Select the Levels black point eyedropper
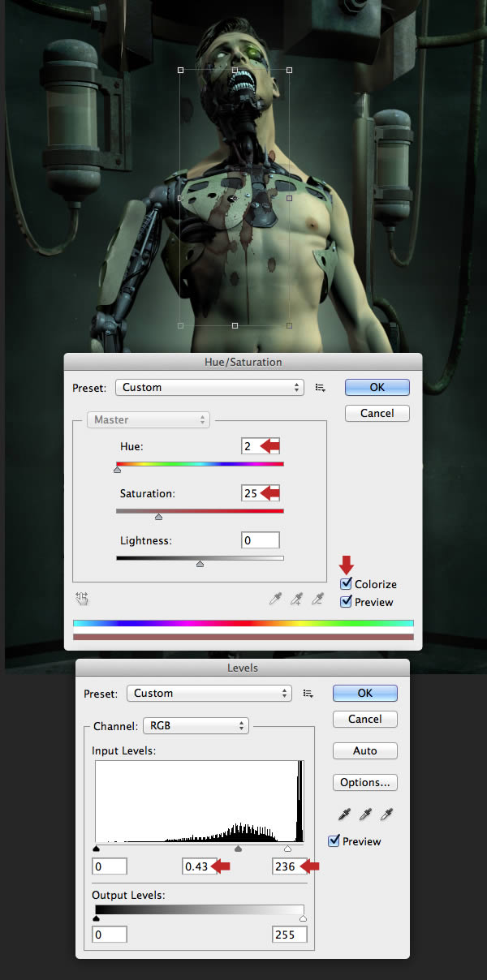487x980 pixels. (x=344, y=815)
